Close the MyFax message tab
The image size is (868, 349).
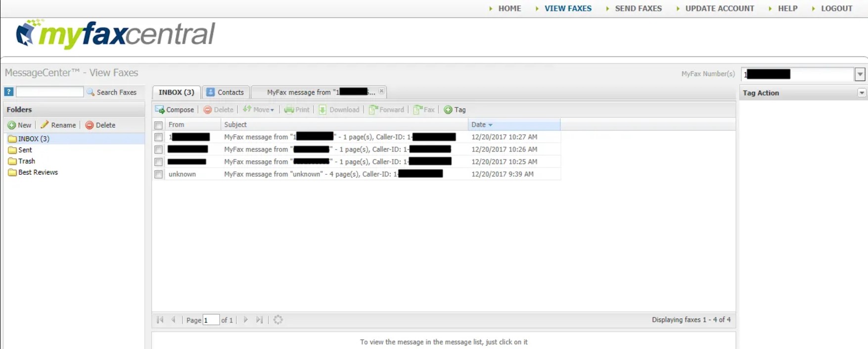click(381, 91)
